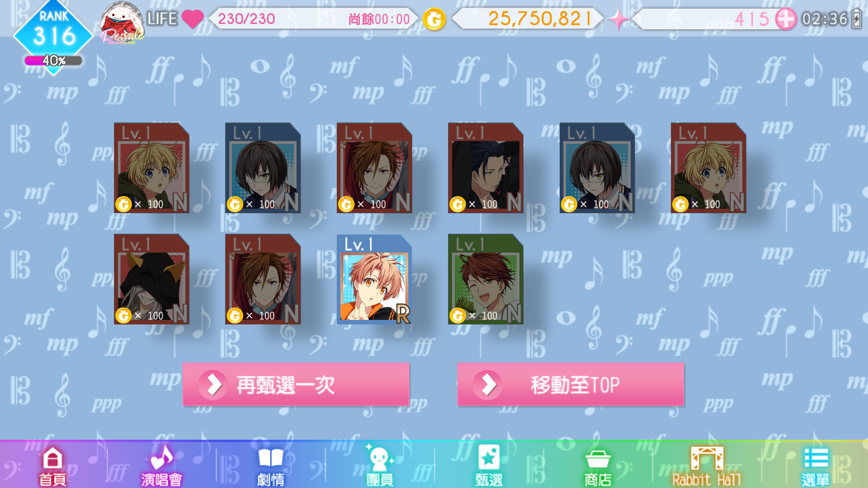Select the black-haired profile N card

click(x=486, y=168)
